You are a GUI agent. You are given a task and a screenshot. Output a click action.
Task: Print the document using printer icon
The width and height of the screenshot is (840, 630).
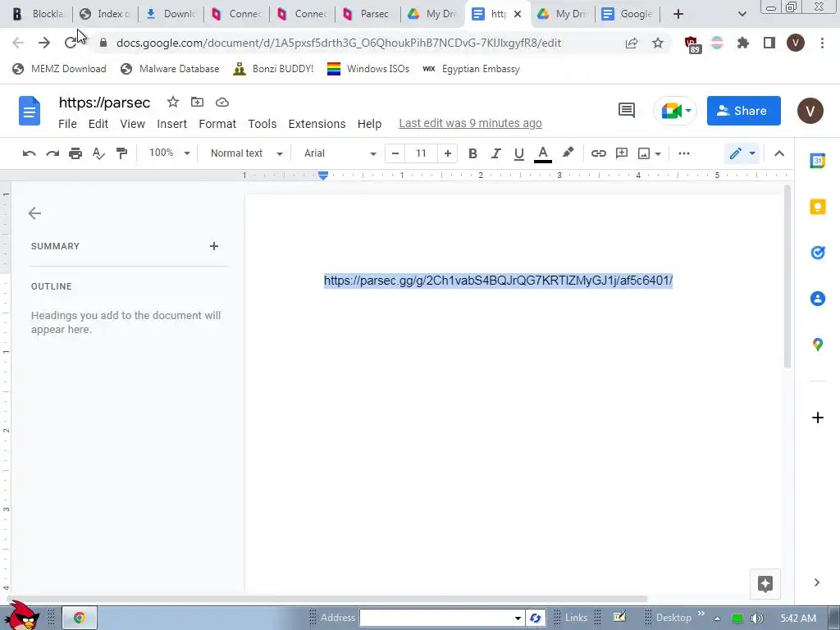click(x=75, y=153)
